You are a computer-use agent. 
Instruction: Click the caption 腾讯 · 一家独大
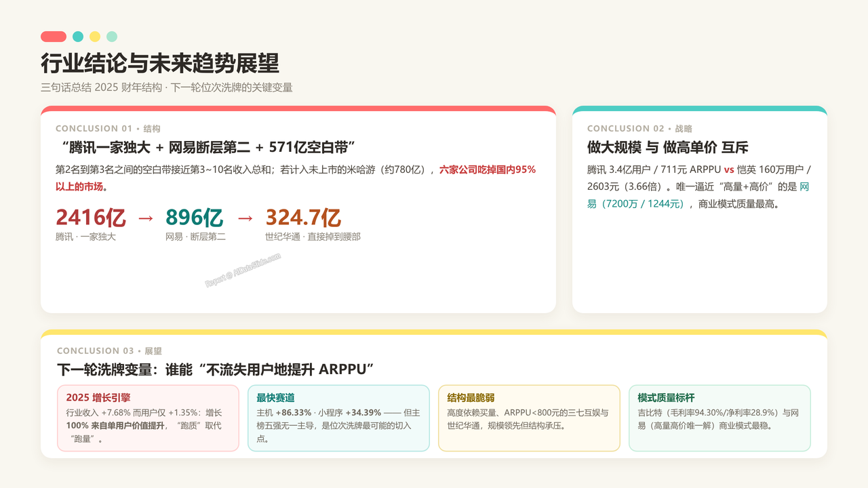click(85, 237)
